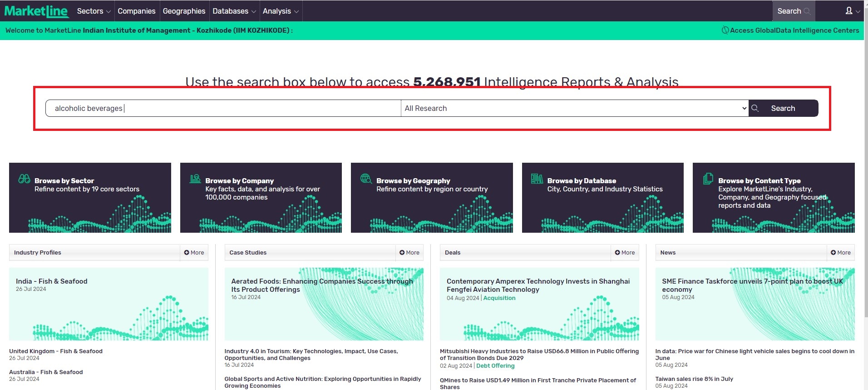Click the MarketLine logo

pos(36,11)
